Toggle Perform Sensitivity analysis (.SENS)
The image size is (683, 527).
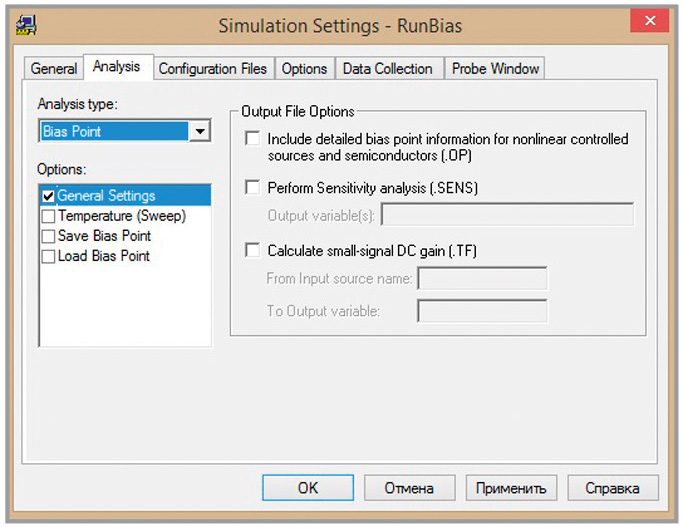coord(252,188)
